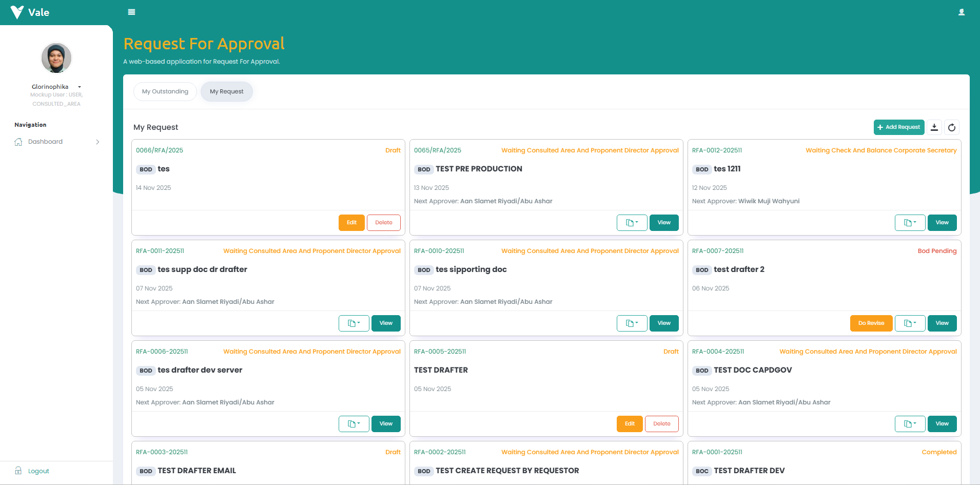Image resolution: width=980 pixels, height=485 pixels.
Task: Click the profile avatar photo
Action: [56, 58]
